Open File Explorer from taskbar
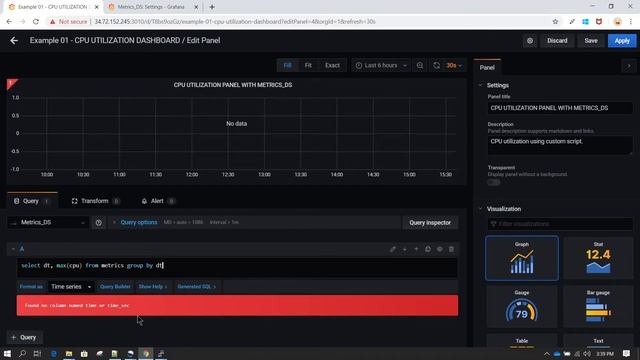Viewport: 640px width, 360px height. (x=69, y=353)
